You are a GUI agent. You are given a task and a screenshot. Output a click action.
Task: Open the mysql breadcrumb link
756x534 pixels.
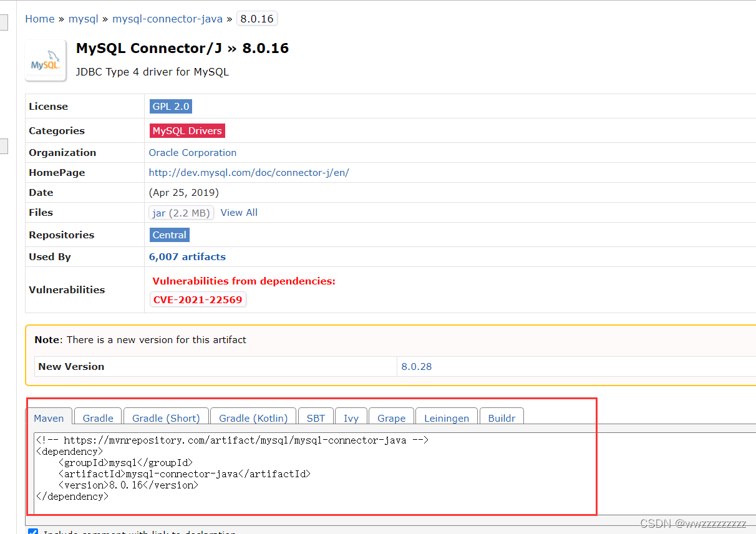click(84, 19)
